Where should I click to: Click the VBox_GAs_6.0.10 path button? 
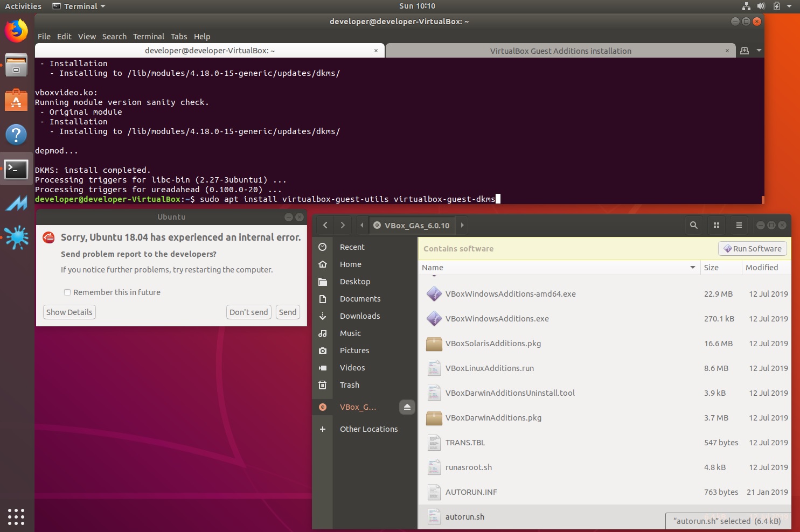tap(412, 225)
